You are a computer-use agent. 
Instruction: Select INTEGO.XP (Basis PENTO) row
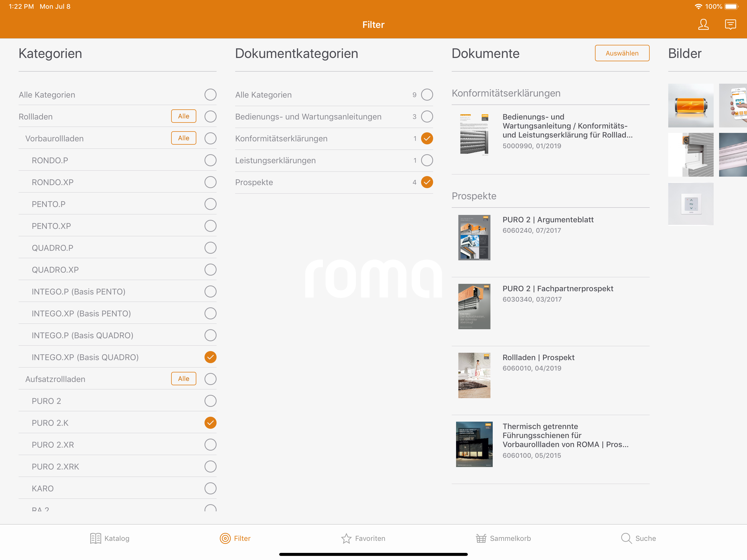tap(118, 313)
